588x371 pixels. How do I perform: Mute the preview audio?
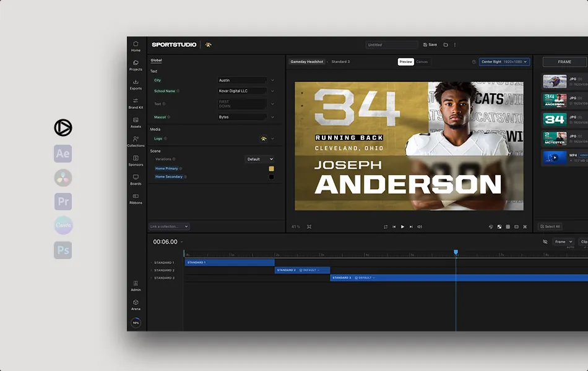pyautogui.click(x=420, y=227)
